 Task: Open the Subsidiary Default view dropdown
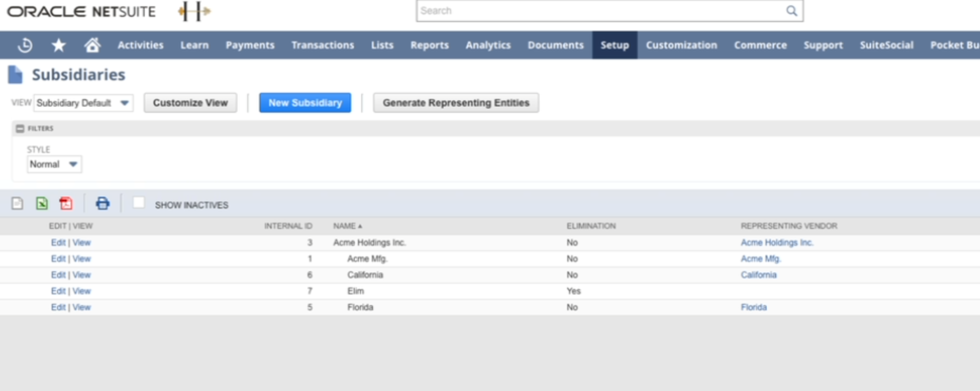click(x=83, y=103)
